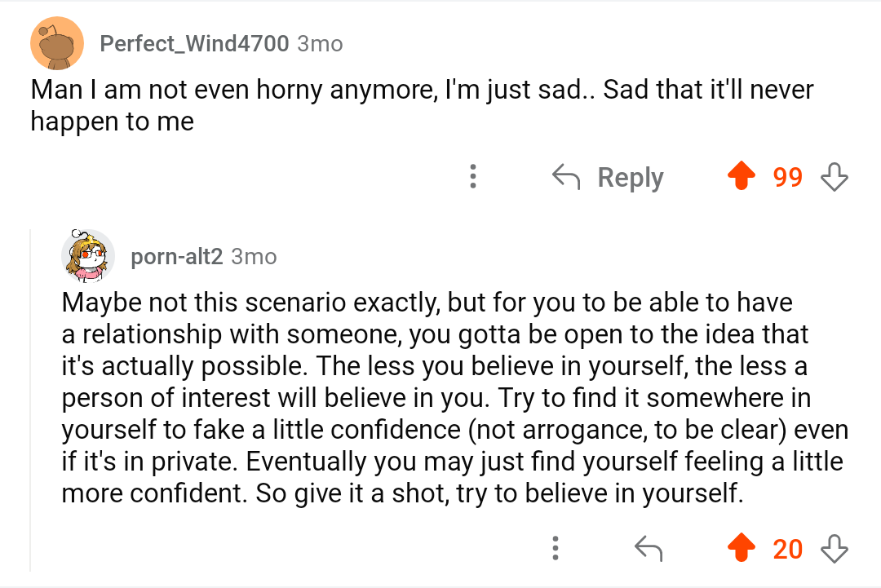Open more options for Perfect_Wind4700's comment

(x=472, y=177)
